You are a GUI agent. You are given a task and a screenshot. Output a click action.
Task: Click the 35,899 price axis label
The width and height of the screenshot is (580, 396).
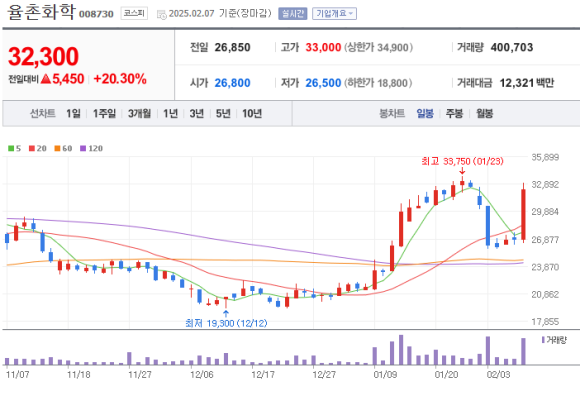545,157
